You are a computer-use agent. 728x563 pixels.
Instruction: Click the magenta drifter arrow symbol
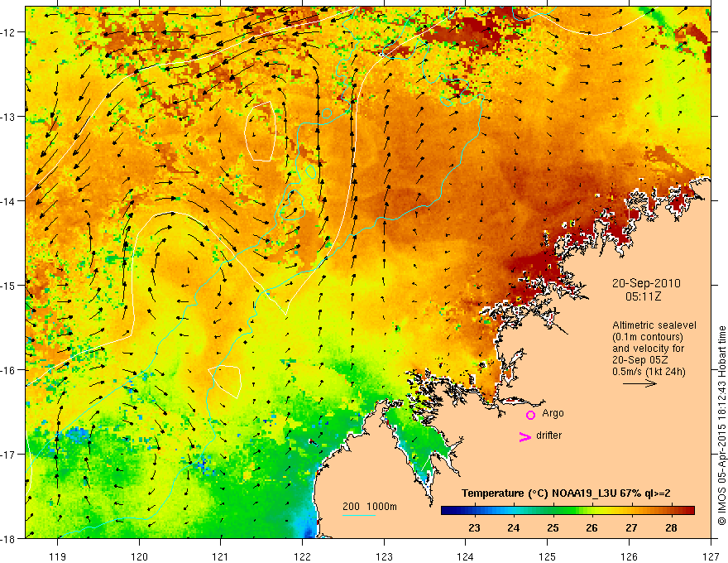(524, 437)
